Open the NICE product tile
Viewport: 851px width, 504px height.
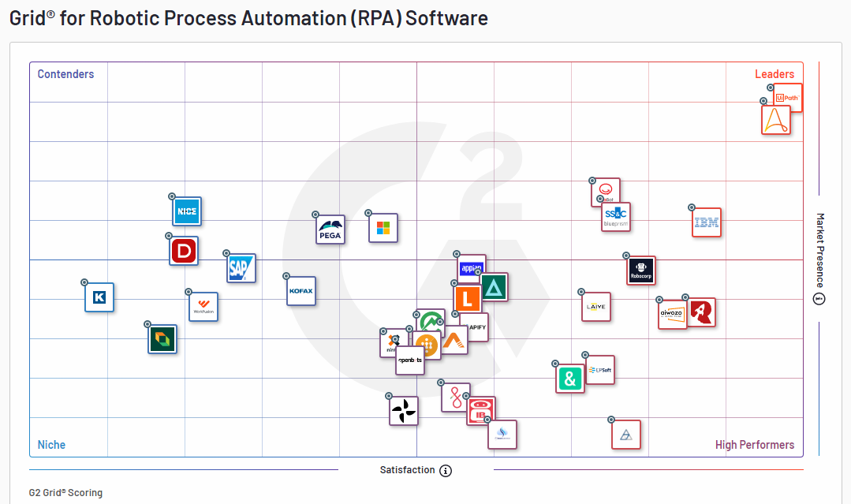pyautogui.click(x=187, y=211)
